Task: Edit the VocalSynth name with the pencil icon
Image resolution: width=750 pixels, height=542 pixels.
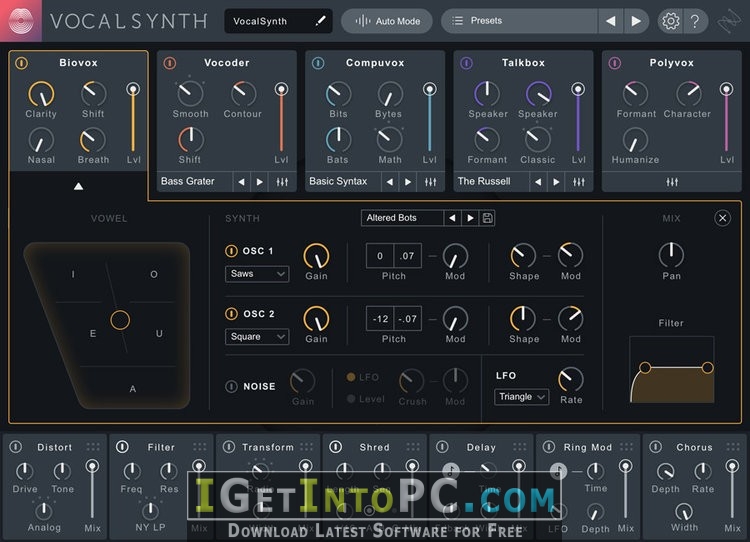Action: coord(320,21)
